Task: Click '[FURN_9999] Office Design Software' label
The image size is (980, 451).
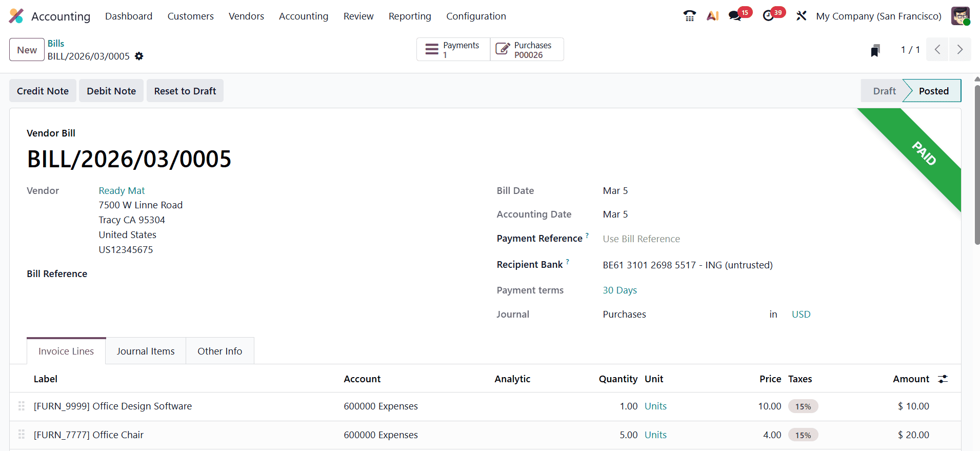Action: coord(113,406)
